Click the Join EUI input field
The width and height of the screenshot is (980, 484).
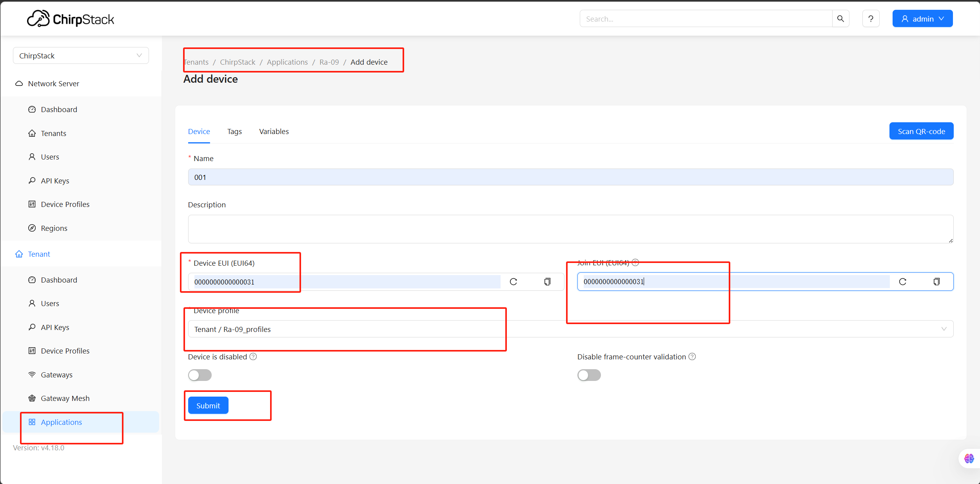(736, 282)
